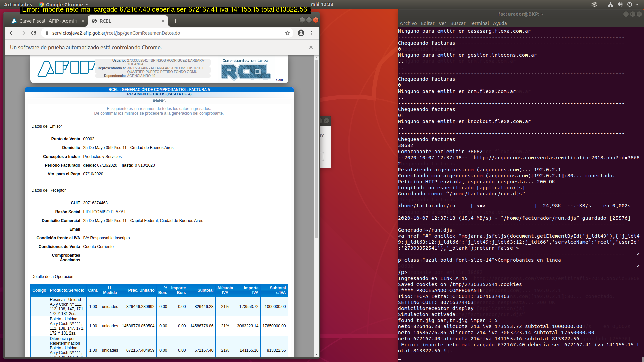Open Editar menu in terminal
The height and width of the screenshot is (362, 644).
point(428,23)
